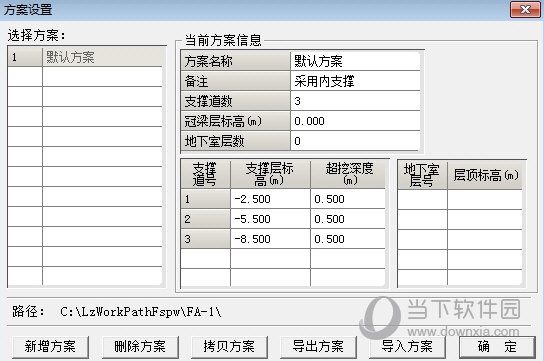Click the 冠梁层标高(m) label cell
Image resolution: width=544 pixels, height=361 pixels.
point(236,121)
